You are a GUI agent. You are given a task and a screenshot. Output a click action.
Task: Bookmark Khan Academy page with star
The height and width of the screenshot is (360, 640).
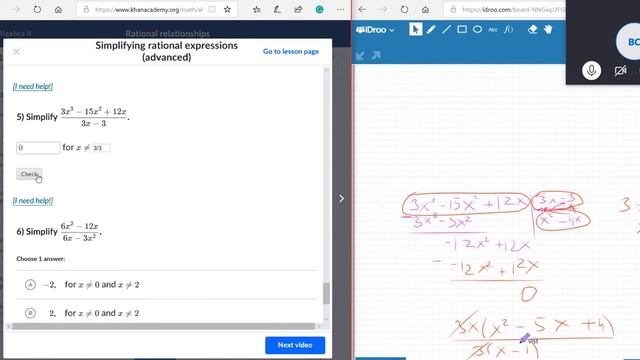pos(227,9)
